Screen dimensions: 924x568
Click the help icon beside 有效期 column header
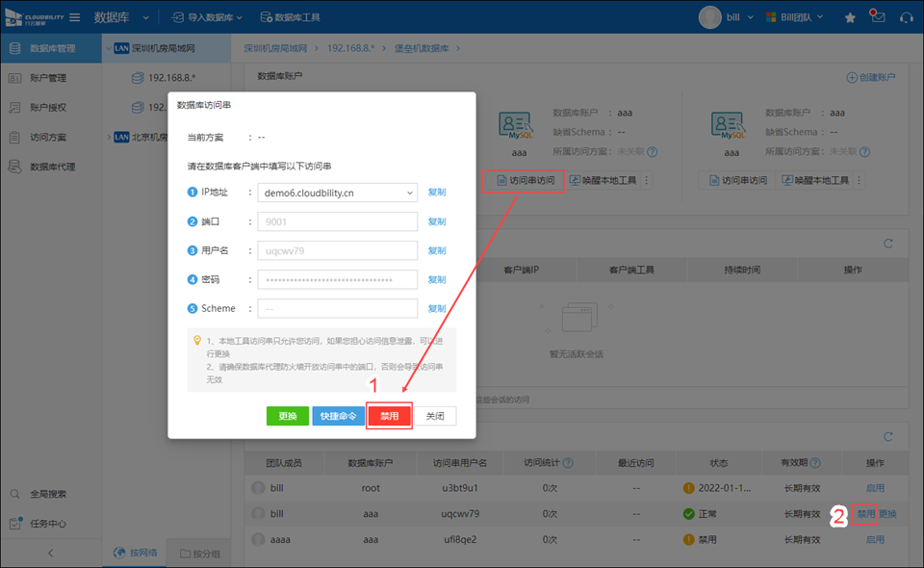814,463
